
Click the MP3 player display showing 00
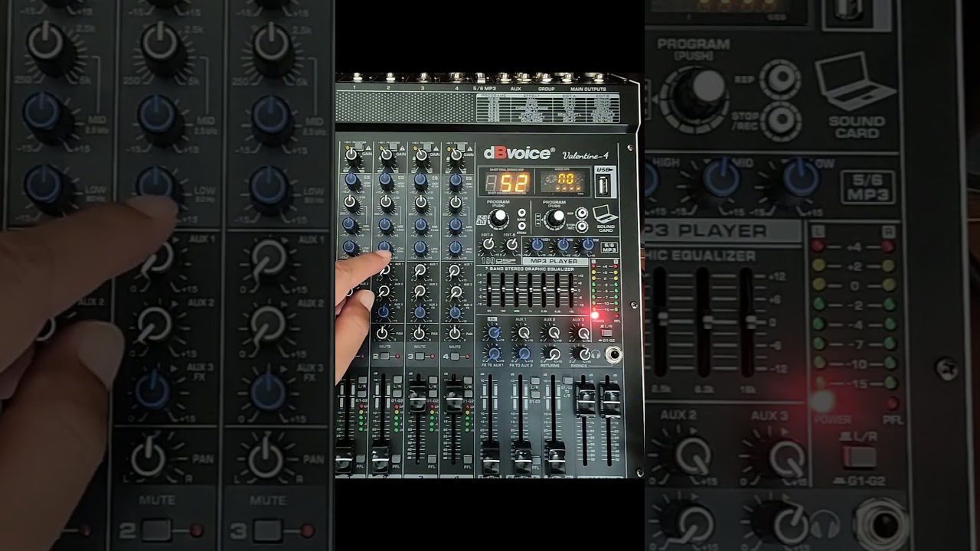pyautogui.click(x=562, y=181)
